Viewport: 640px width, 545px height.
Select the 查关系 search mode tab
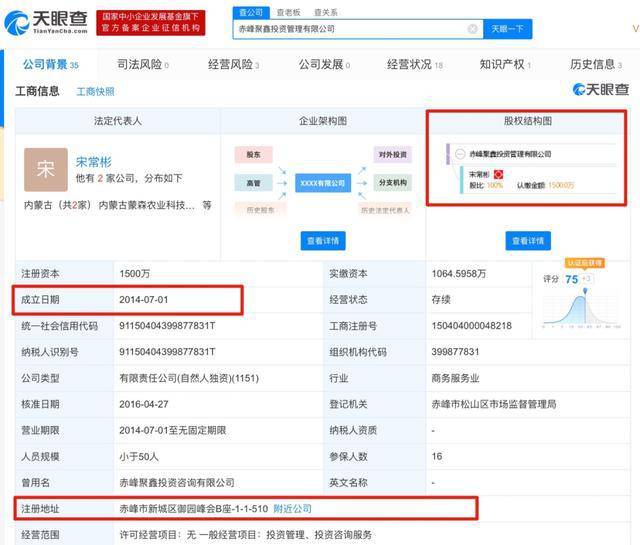[x=325, y=12]
